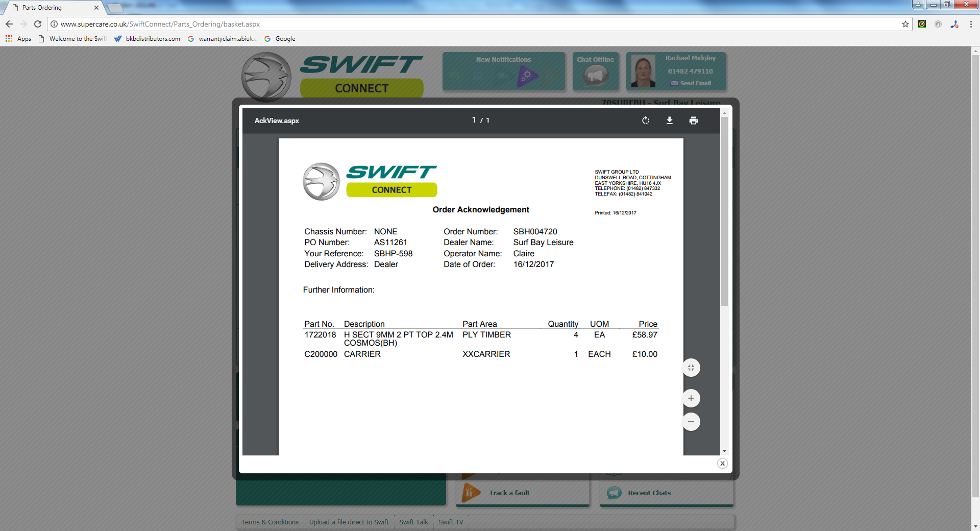Click the Order Acknowledgement heading
The height and width of the screenshot is (531, 980).
[481, 210]
